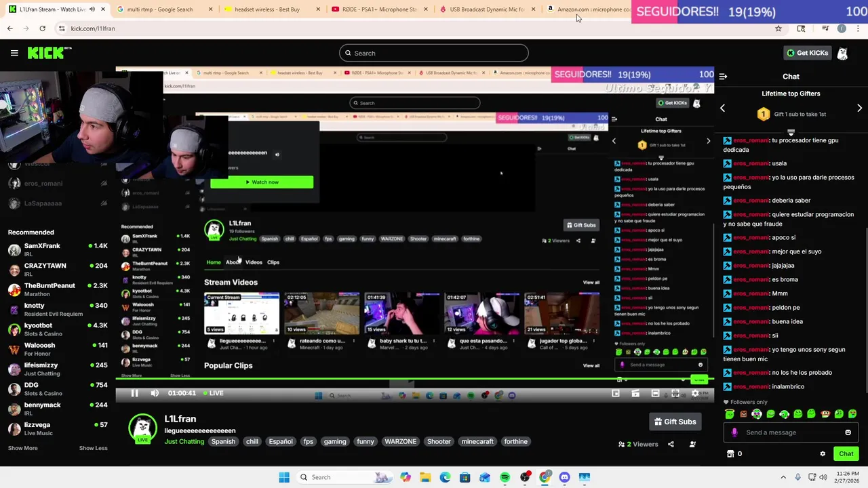Click the purple microphone icon in chat box

click(734, 432)
